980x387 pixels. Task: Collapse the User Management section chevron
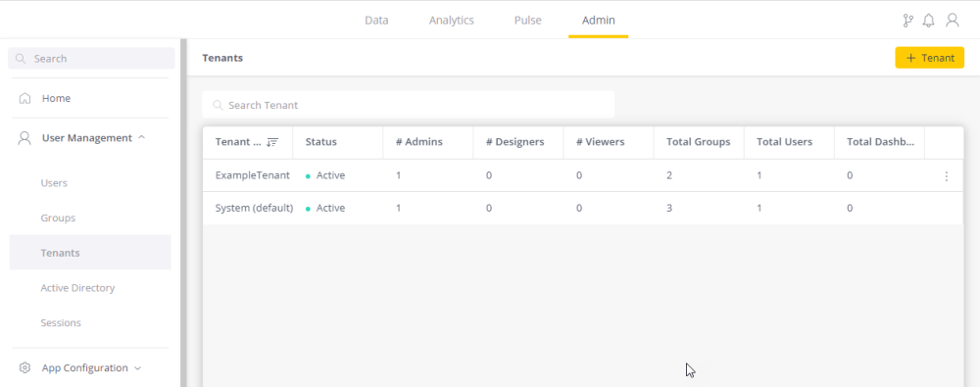(141, 137)
